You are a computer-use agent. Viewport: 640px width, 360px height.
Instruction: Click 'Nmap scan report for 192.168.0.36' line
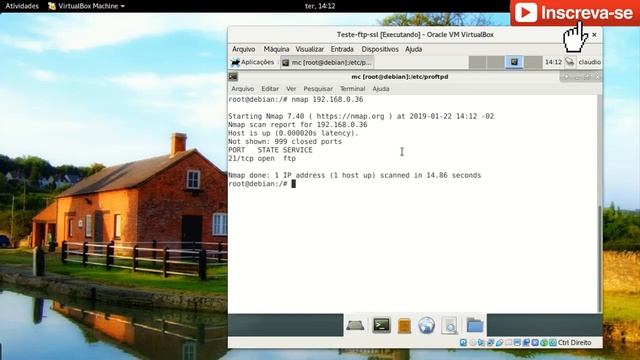coord(298,124)
